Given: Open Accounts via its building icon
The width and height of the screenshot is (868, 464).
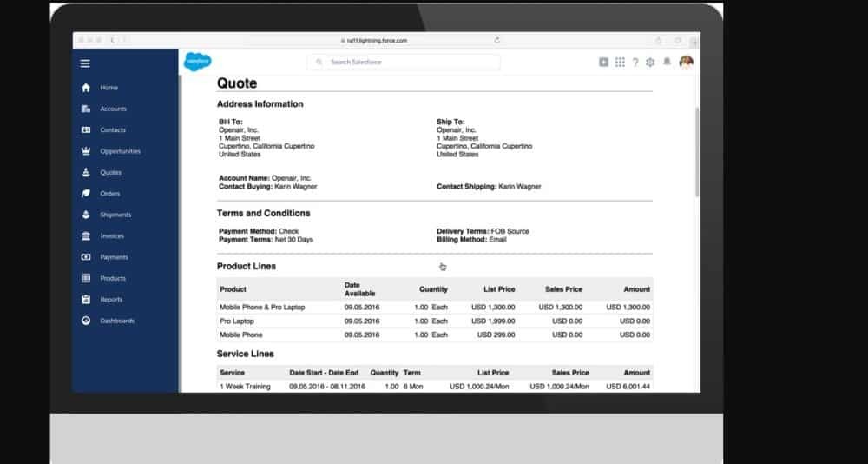Looking at the screenshot, I should point(85,109).
